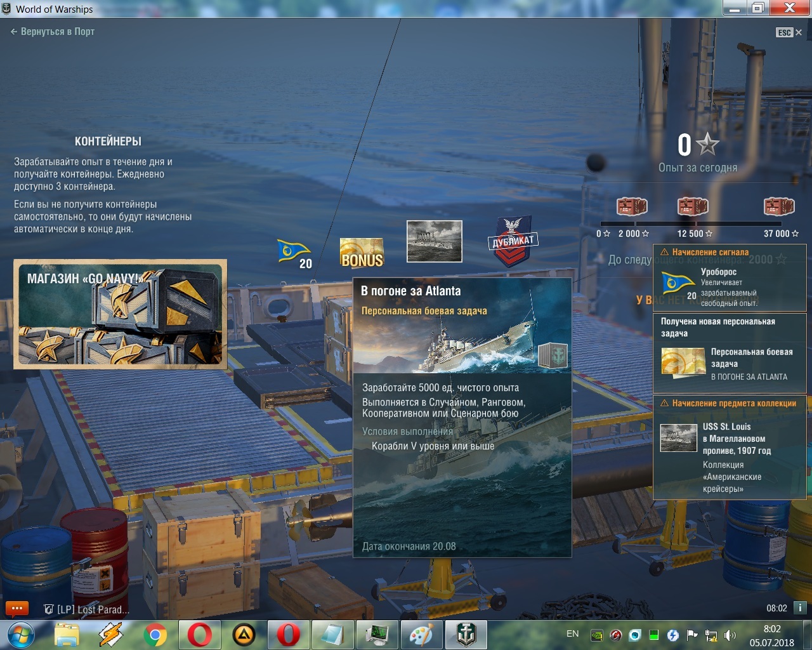Image resolution: width=812 pixels, height=650 pixels.
Task: Click the golden BONUS reward icon
Action: coord(362,253)
